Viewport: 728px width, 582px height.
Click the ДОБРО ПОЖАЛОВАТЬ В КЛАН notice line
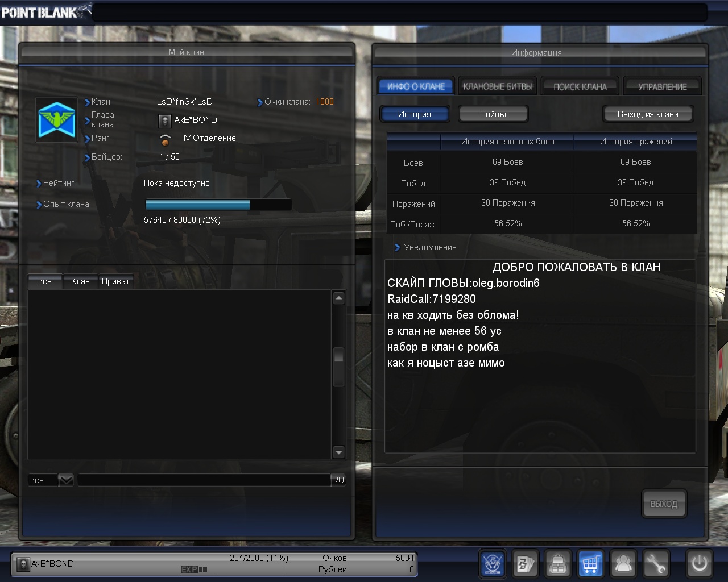[577, 267]
